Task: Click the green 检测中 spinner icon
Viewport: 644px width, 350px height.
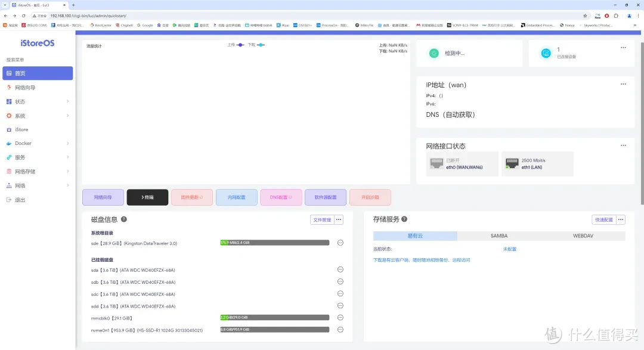Action: click(434, 52)
